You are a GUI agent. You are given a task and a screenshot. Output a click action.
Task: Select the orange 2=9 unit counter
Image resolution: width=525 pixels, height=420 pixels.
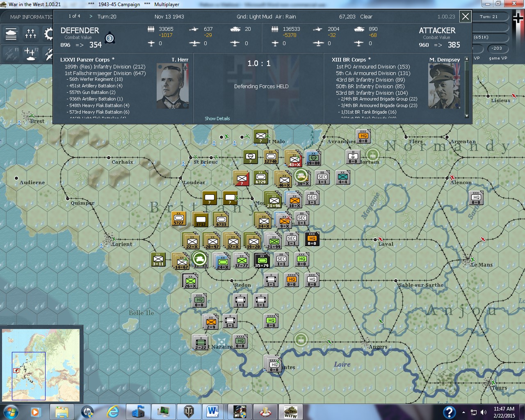coord(211,322)
